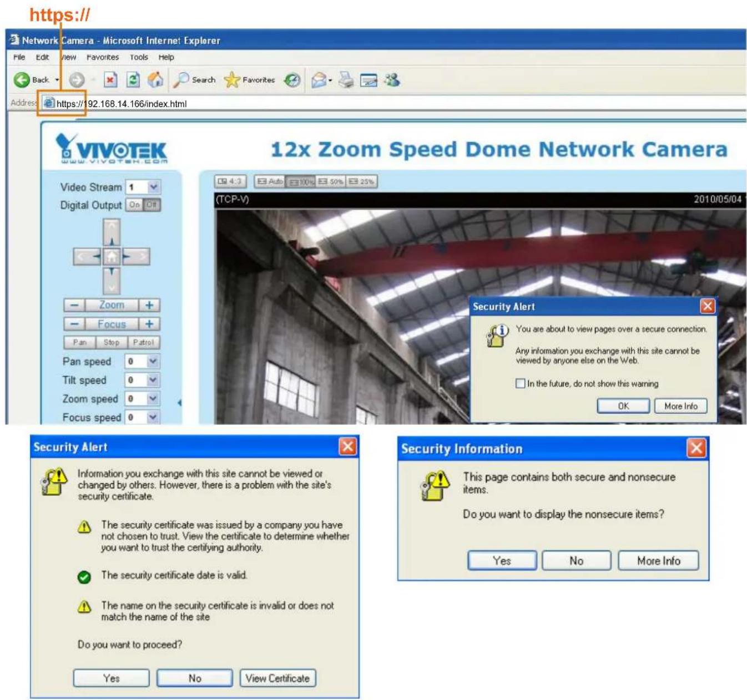Click the Pan button
Screen dimensions: 747x700
(x=80, y=342)
